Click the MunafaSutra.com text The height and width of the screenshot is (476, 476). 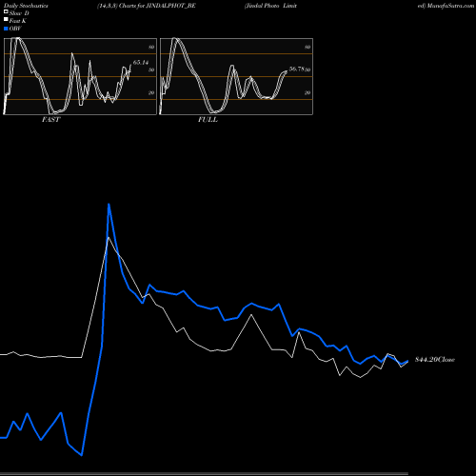coord(450,6)
